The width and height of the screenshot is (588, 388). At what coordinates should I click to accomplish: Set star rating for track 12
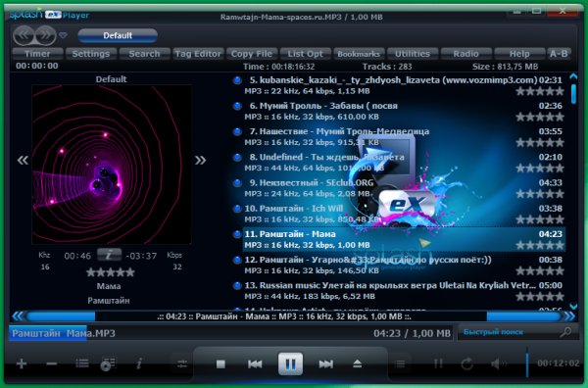(x=540, y=270)
